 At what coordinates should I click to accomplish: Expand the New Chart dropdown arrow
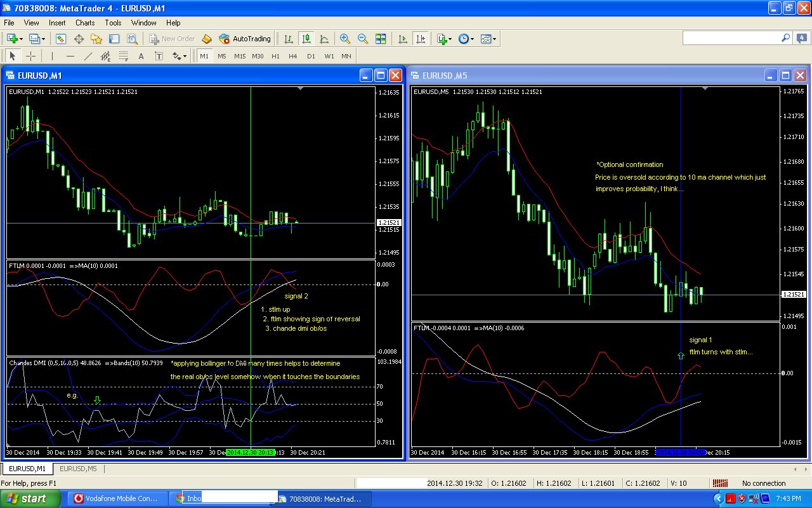pyautogui.click(x=22, y=39)
